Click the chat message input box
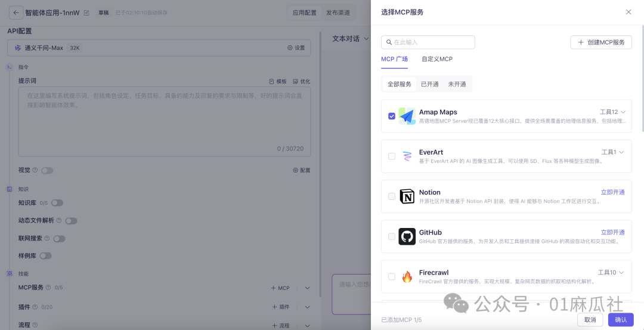 pos(352,294)
